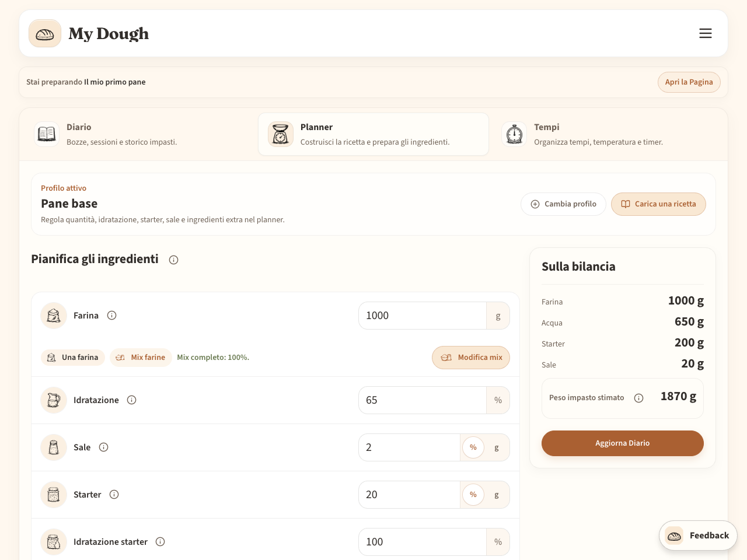Show info tooltip for Sale

[104, 447]
